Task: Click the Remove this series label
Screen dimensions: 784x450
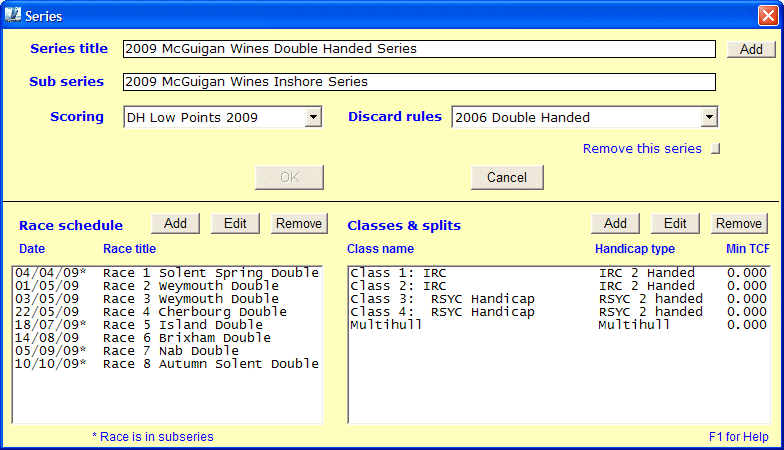Action: [x=642, y=149]
